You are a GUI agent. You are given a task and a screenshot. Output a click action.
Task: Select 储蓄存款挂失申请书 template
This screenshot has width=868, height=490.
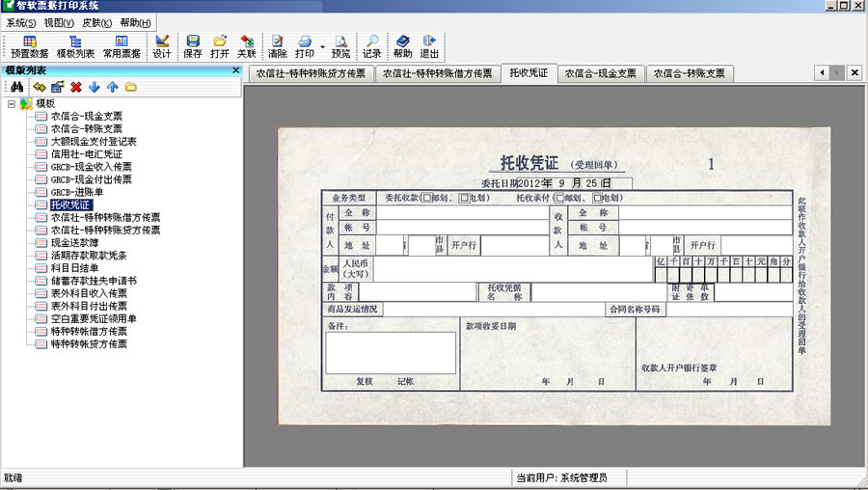coord(94,281)
